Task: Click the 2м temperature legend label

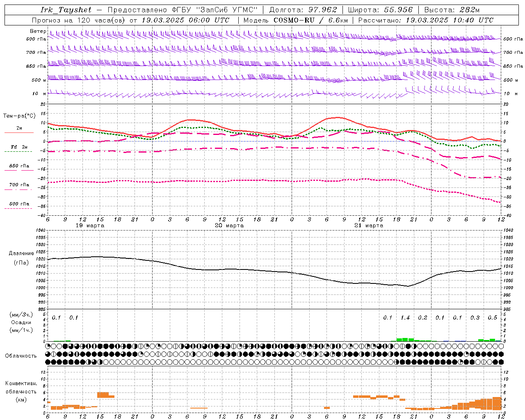Action: tap(19, 128)
